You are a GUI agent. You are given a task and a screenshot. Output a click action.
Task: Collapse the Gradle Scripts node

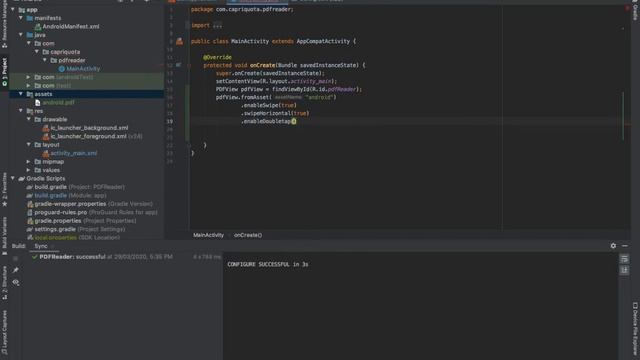coord(13,178)
